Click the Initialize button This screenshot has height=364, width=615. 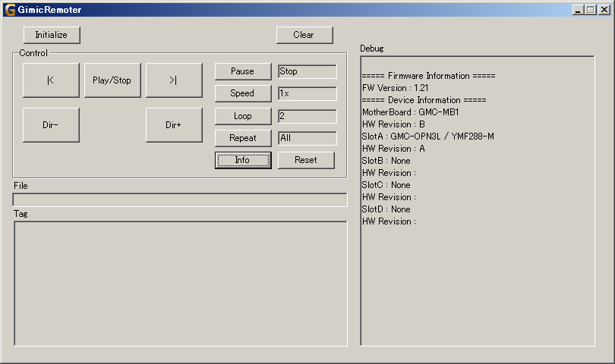tap(52, 35)
